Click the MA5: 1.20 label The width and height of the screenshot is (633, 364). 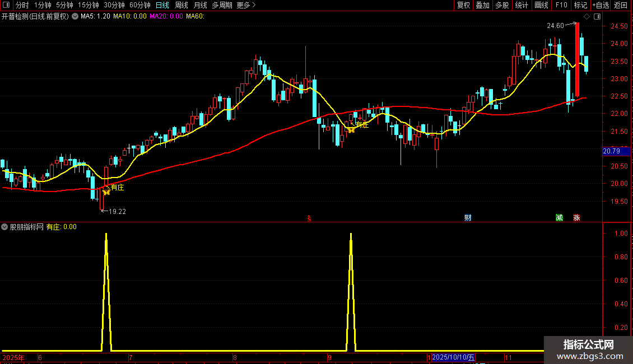95,17
